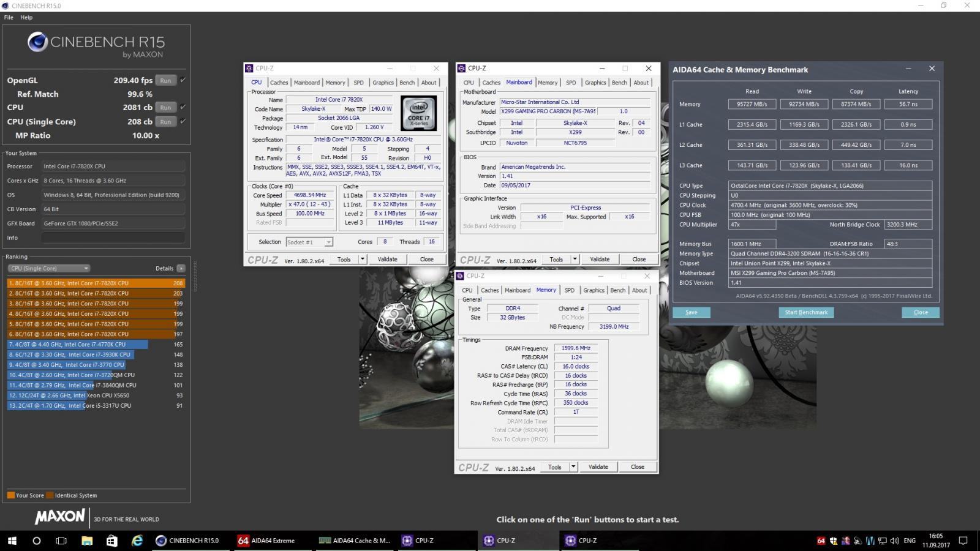Open the network tray icon
Screen dimensions: 980x551
tap(883, 541)
